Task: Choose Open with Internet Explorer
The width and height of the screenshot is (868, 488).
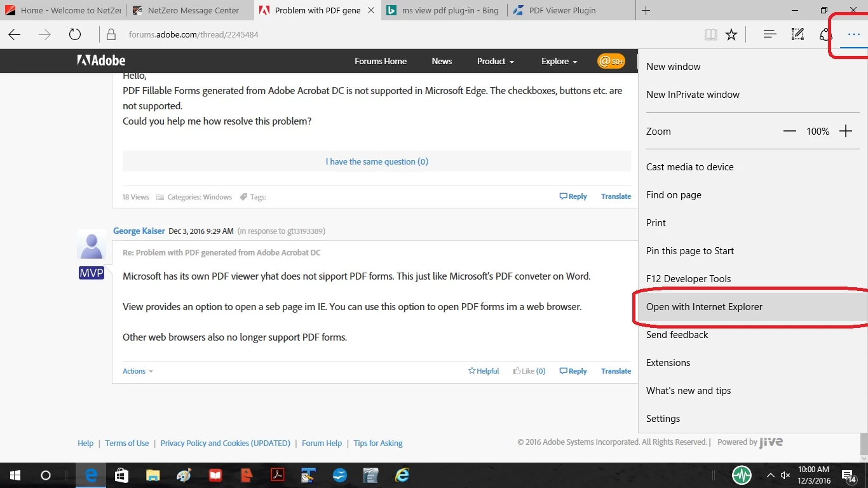Action: pyautogui.click(x=752, y=307)
